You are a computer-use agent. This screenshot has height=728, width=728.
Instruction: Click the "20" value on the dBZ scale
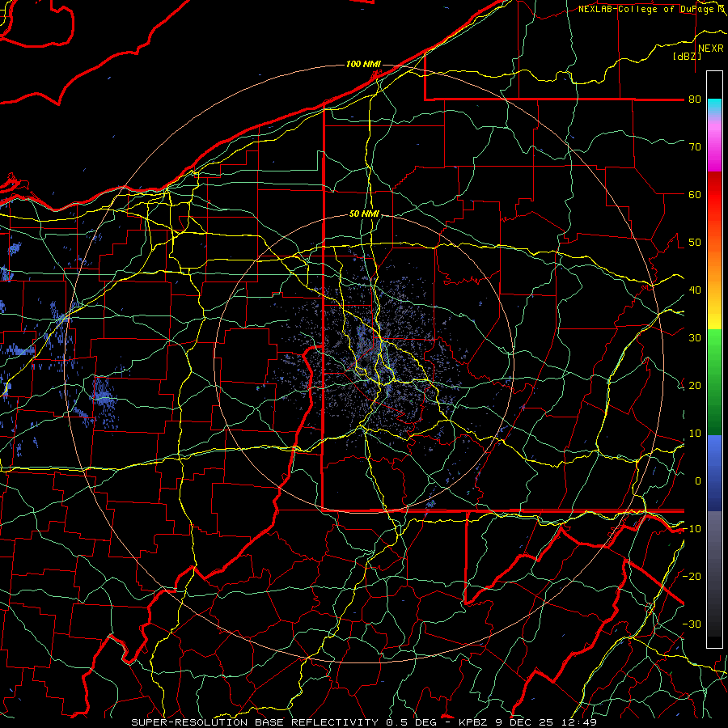click(x=695, y=385)
